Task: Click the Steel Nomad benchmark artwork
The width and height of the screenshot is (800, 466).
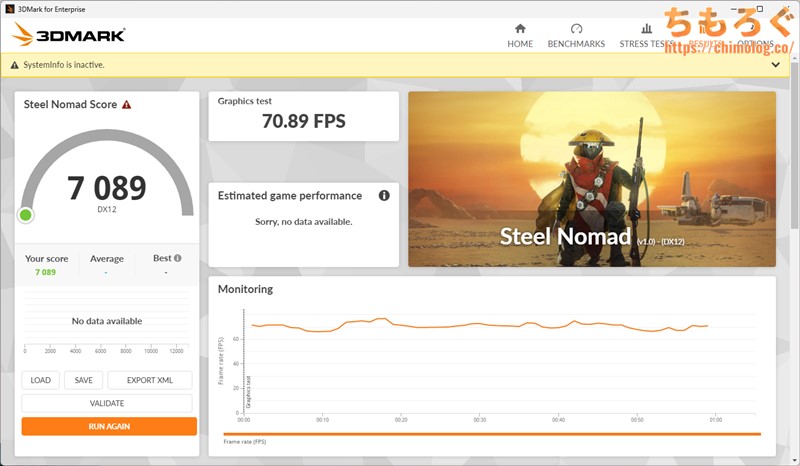Action: click(591, 179)
